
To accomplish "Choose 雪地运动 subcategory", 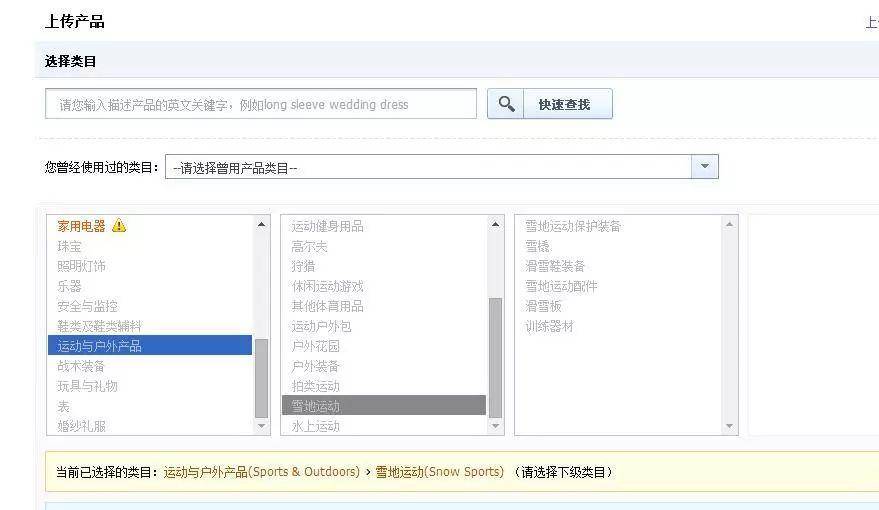I will pyautogui.click(x=384, y=406).
